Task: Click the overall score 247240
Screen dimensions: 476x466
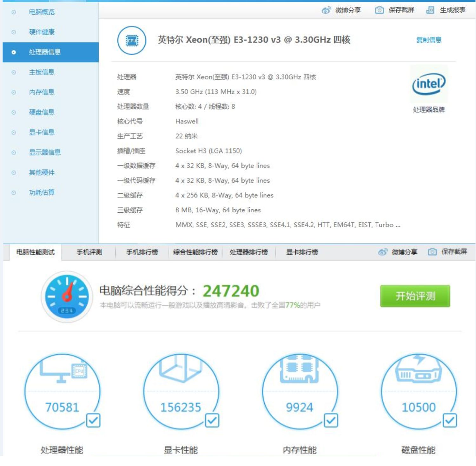Action: tap(231, 291)
